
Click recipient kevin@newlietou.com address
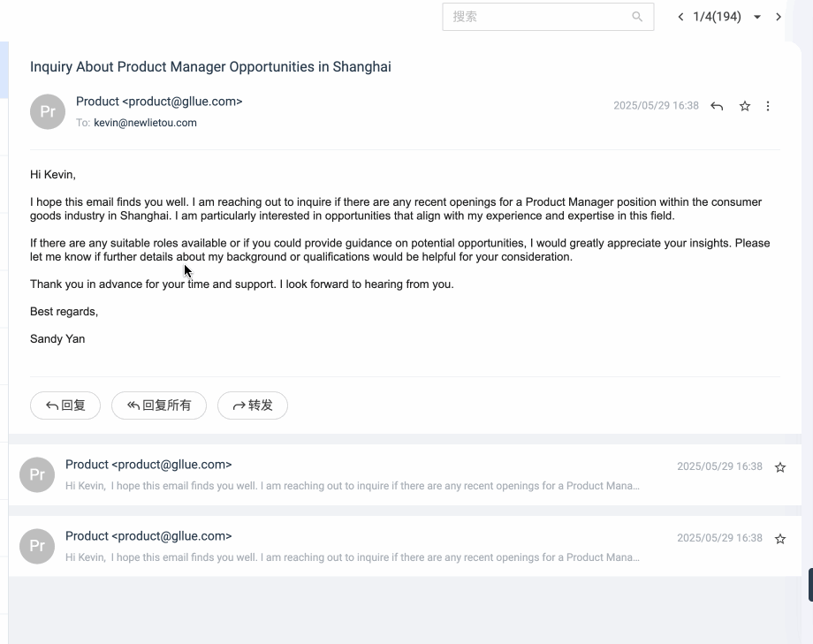(x=145, y=123)
